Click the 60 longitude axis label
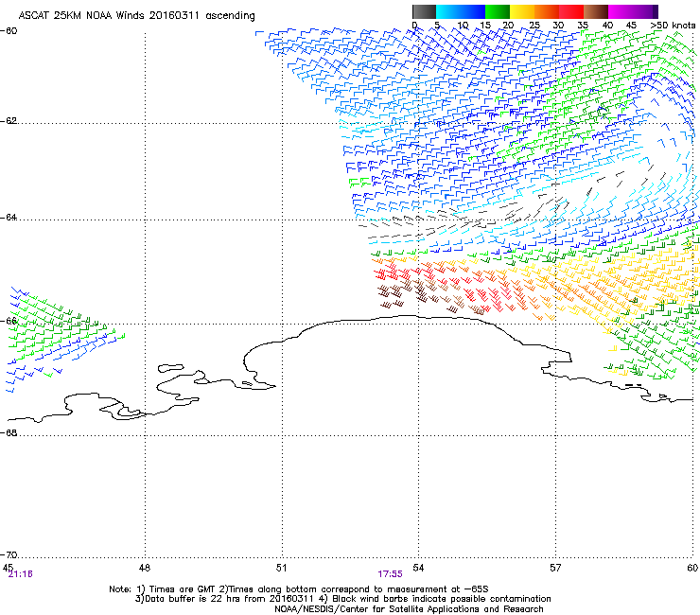 (692, 568)
